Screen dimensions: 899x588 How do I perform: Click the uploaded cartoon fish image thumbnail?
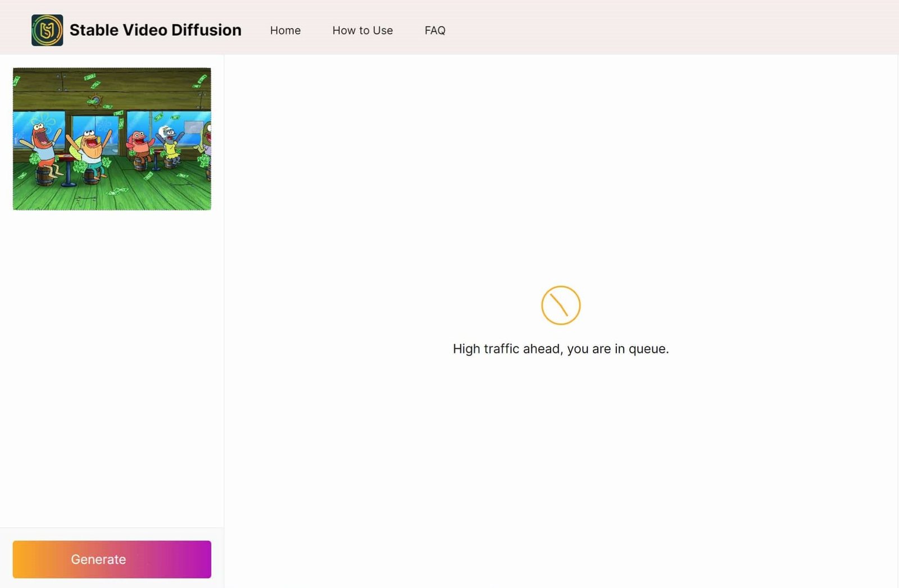(x=112, y=139)
